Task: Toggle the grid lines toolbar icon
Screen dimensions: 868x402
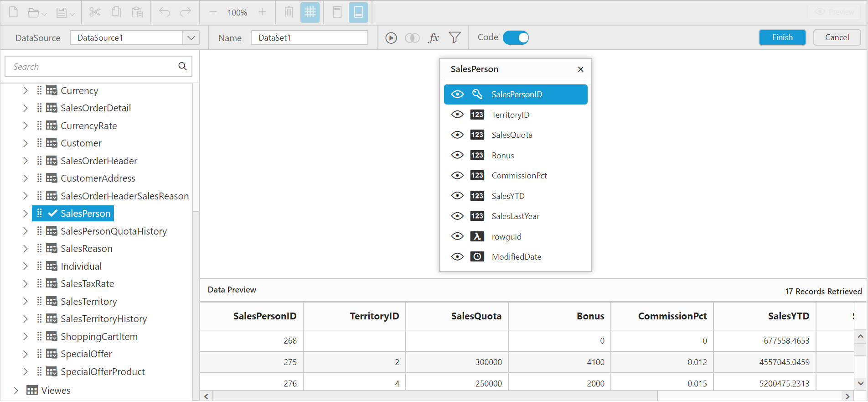Action: [310, 12]
